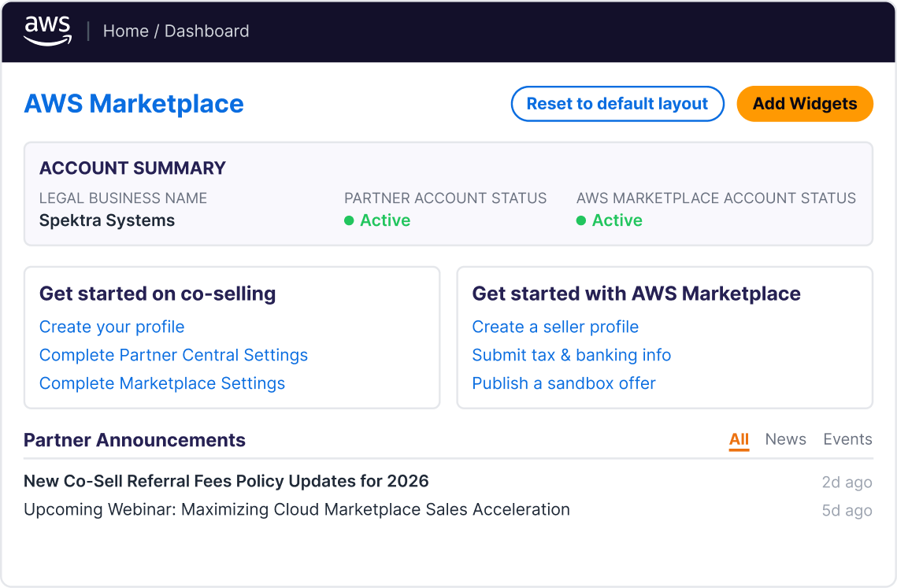Switch to the News tab
Screen dimensions: 897x588
pos(785,439)
